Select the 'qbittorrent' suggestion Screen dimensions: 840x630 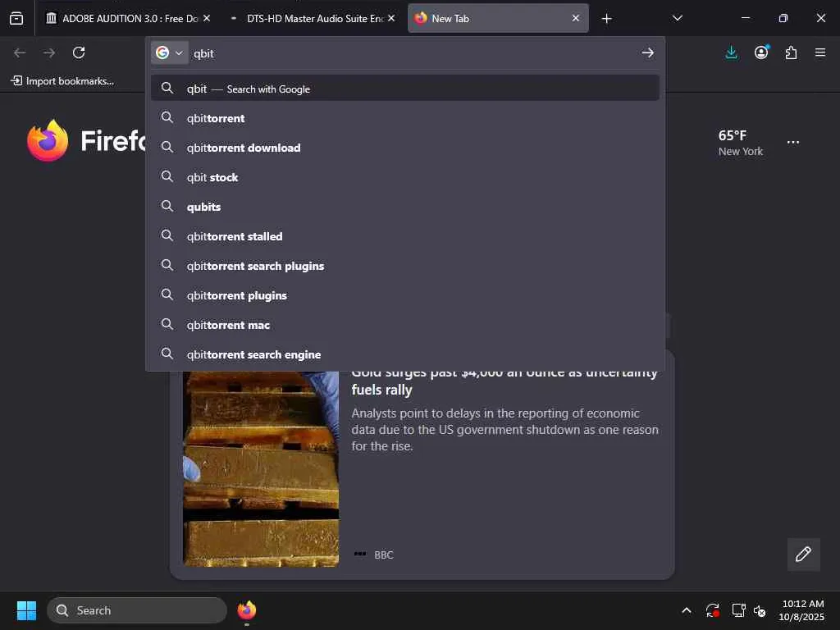click(405, 118)
